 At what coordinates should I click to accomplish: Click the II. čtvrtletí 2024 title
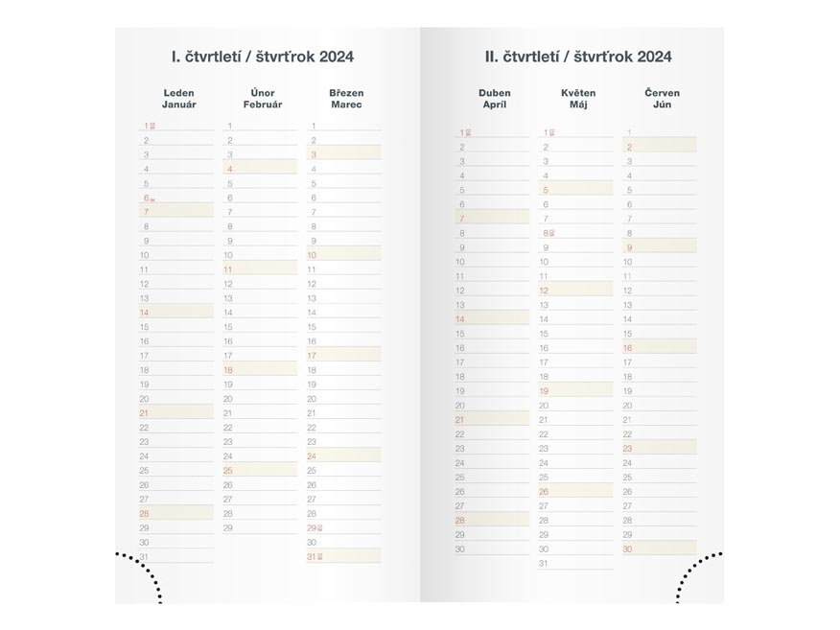coord(578,57)
